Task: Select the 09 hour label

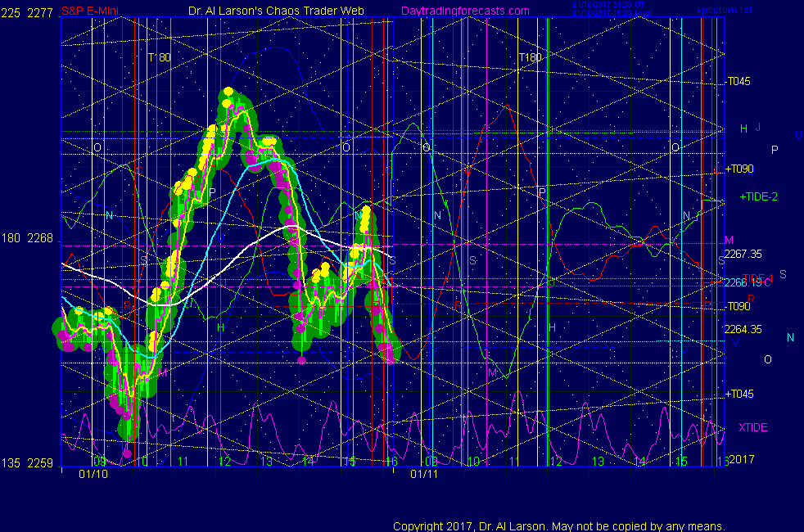Action: [99, 461]
